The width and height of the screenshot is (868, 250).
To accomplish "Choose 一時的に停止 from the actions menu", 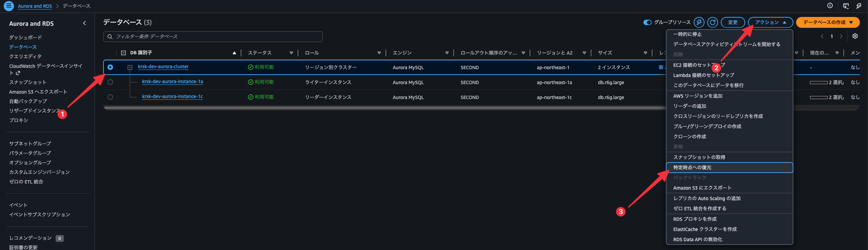I will point(729,34).
